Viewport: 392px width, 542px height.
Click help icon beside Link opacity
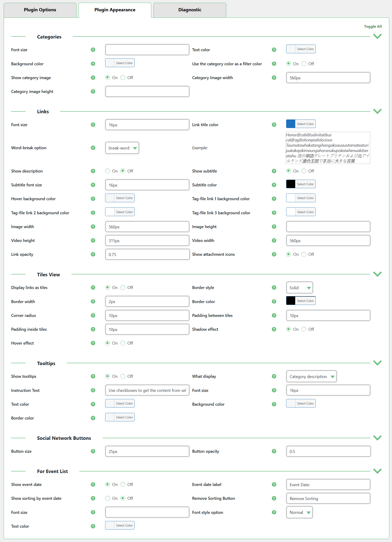(x=93, y=254)
